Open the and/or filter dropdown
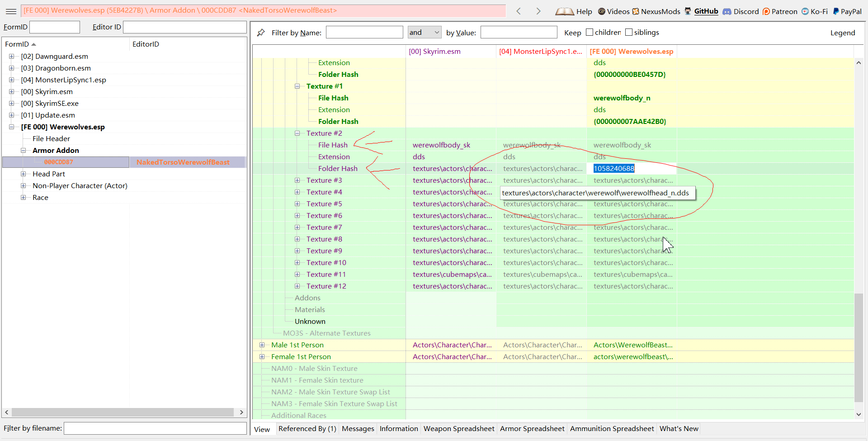This screenshot has width=868, height=441. tap(424, 32)
